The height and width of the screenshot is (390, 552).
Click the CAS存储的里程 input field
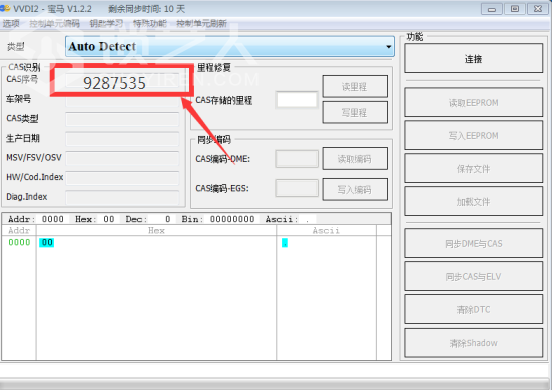(x=297, y=100)
